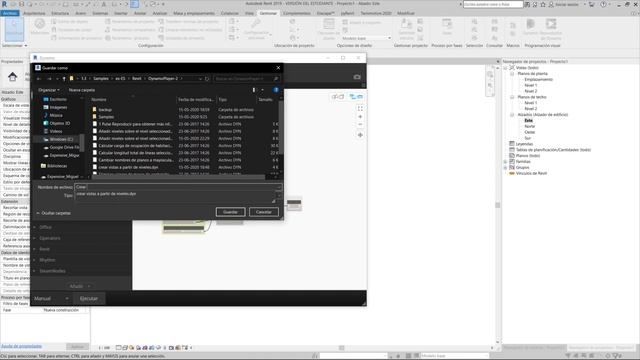Toggle Dynamo 3D background preview button

point(337,97)
